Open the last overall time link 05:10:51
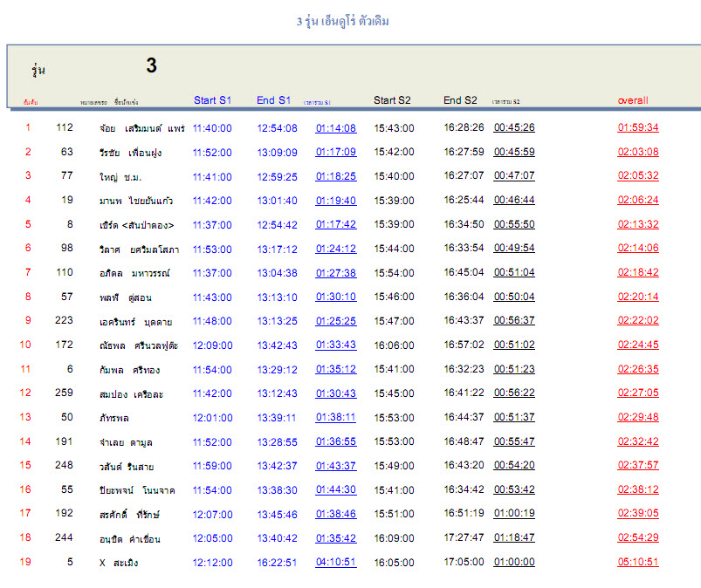This screenshot has height=588, width=701. [637, 563]
